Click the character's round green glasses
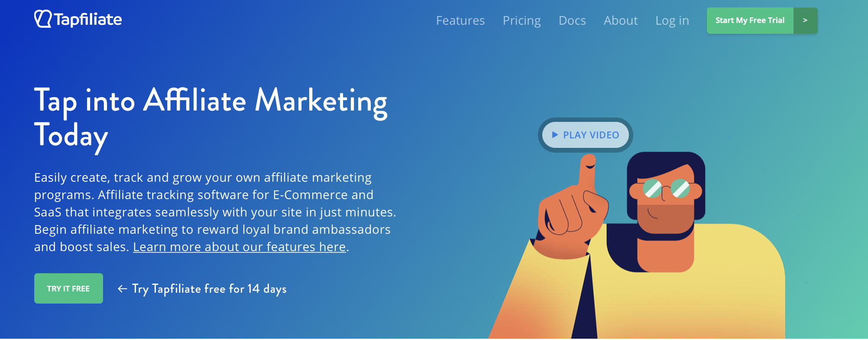Screen dimensions: 868x340 coord(666,189)
